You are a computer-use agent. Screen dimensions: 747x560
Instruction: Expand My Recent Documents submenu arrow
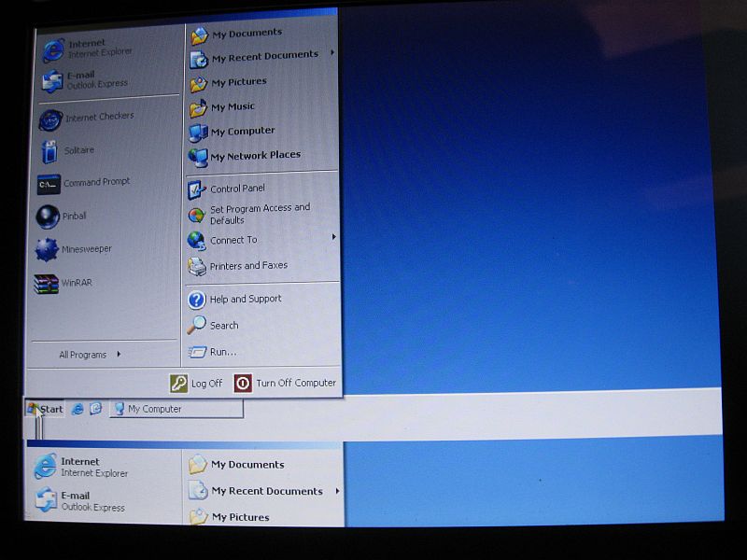pos(332,53)
